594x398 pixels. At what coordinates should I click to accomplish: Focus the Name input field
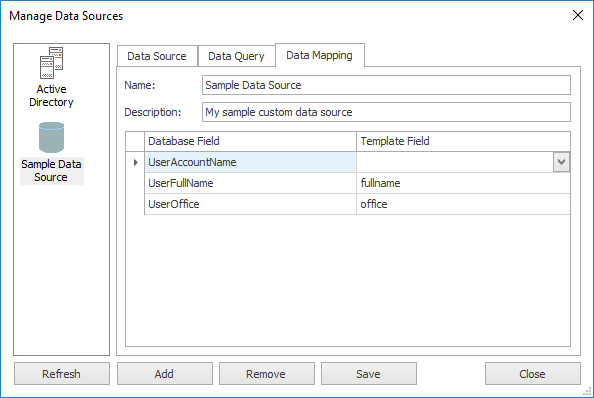(386, 85)
